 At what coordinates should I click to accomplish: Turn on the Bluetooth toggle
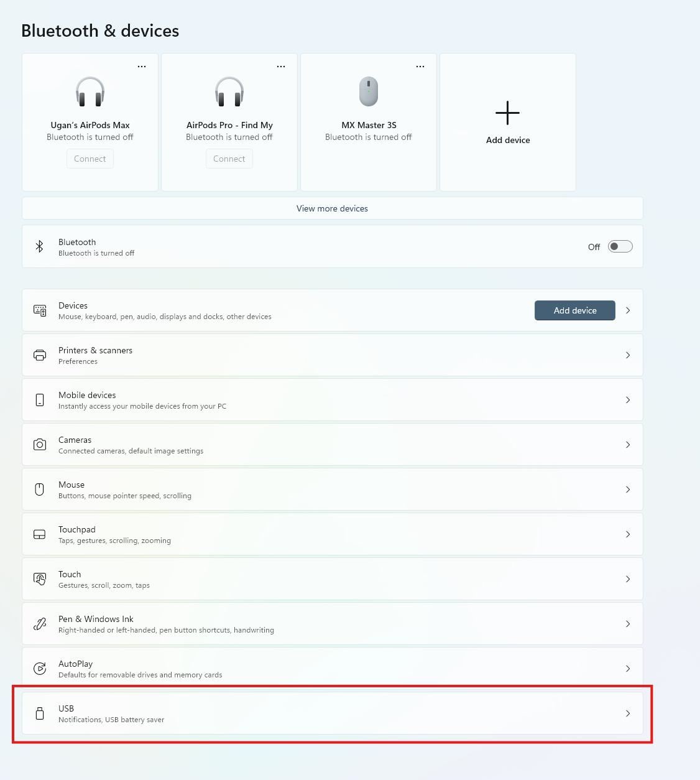tap(620, 246)
